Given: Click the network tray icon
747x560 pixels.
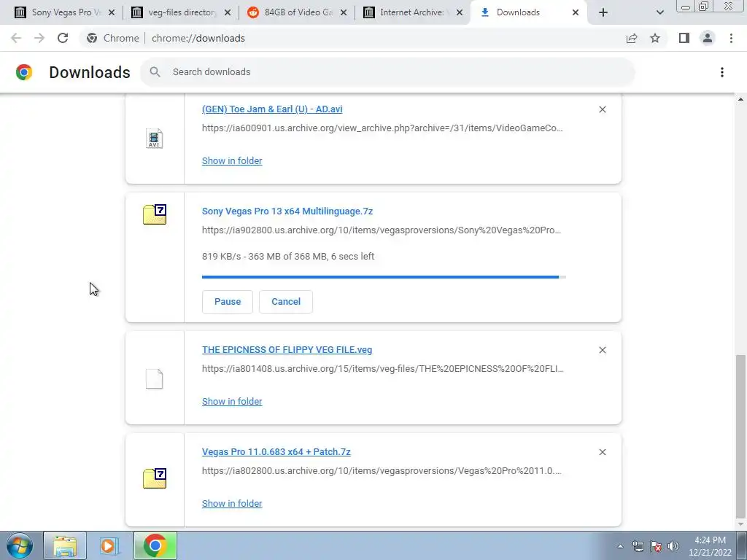Looking at the screenshot, I should coord(638,546).
